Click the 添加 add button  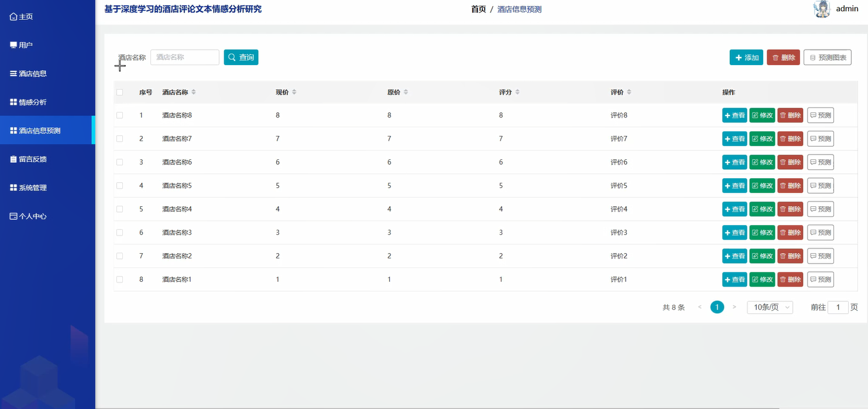(746, 57)
